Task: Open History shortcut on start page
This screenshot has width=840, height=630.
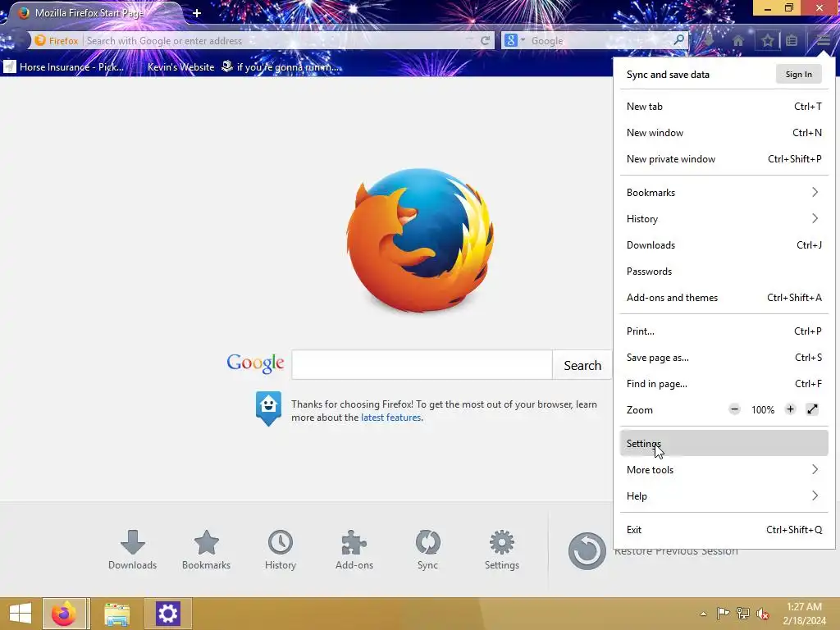Action: click(281, 550)
